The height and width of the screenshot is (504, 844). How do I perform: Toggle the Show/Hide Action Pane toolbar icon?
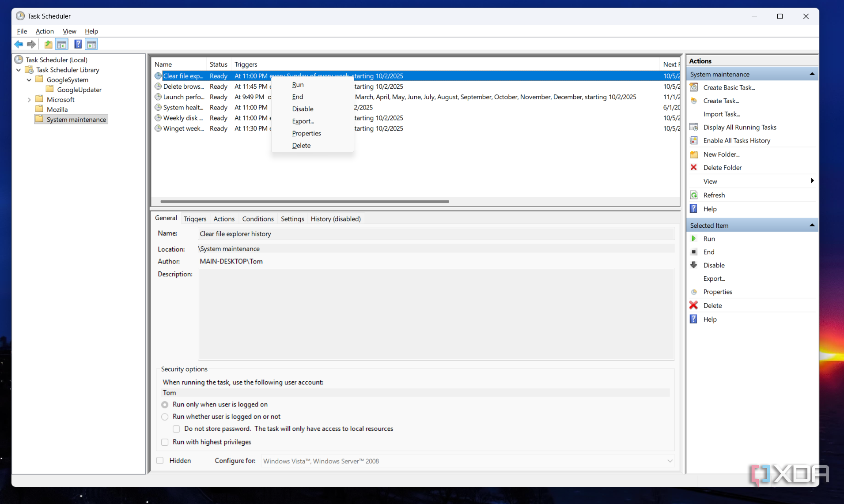91,44
